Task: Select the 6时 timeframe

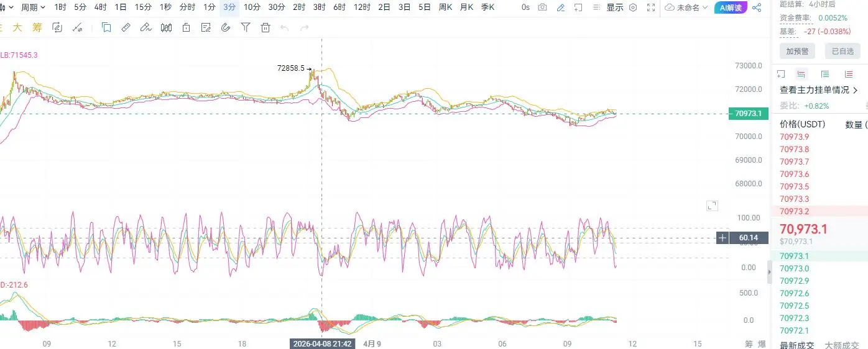Action: [x=339, y=7]
